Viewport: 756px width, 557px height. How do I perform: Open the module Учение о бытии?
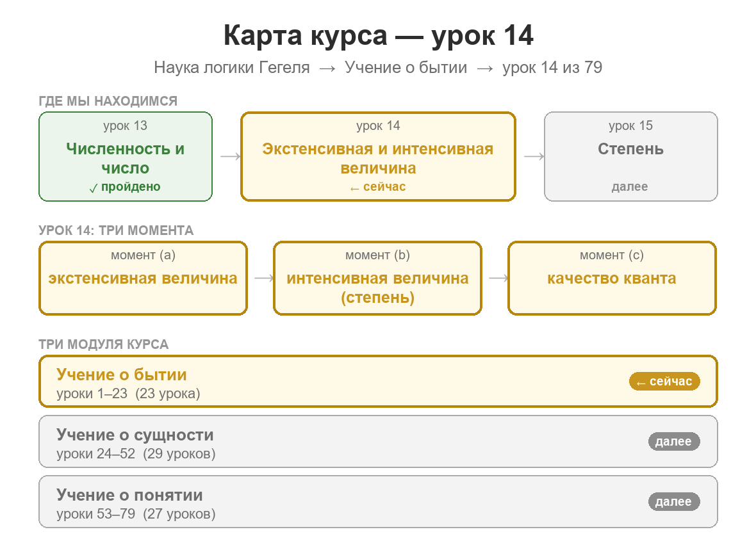pyautogui.click(x=378, y=382)
